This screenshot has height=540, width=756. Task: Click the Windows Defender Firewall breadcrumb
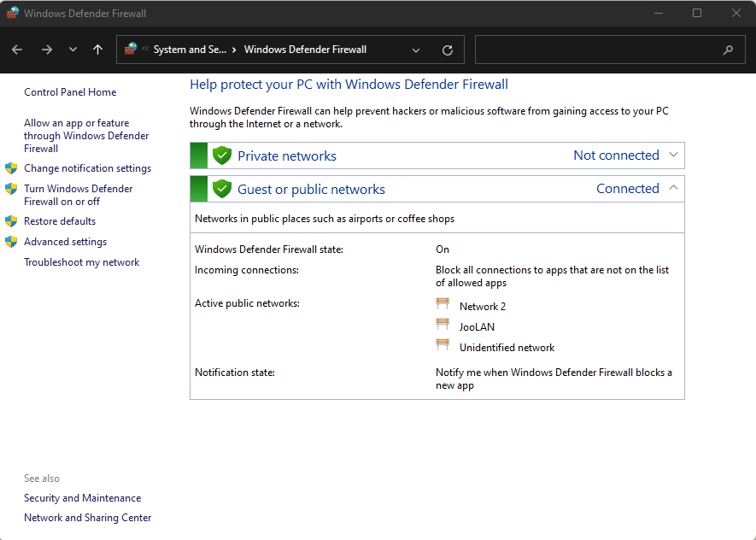pyautogui.click(x=305, y=50)
